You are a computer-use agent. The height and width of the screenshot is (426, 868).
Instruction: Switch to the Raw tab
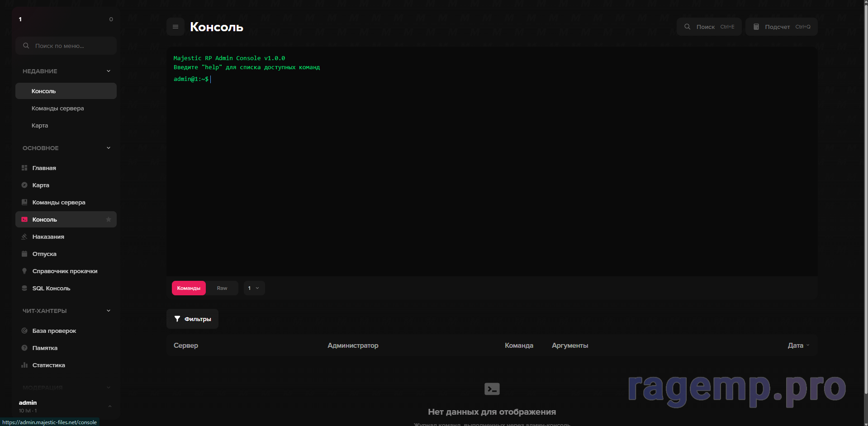click(222, 288)
